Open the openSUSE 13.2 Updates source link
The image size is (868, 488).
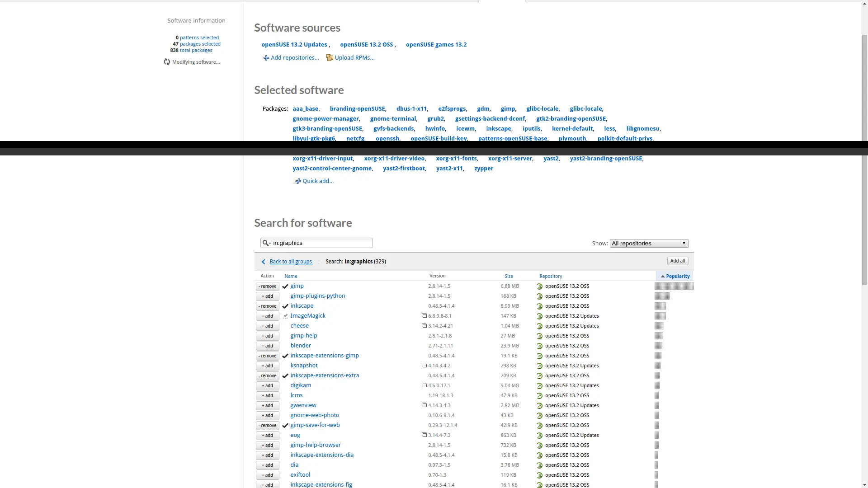(x=294, y=45)
